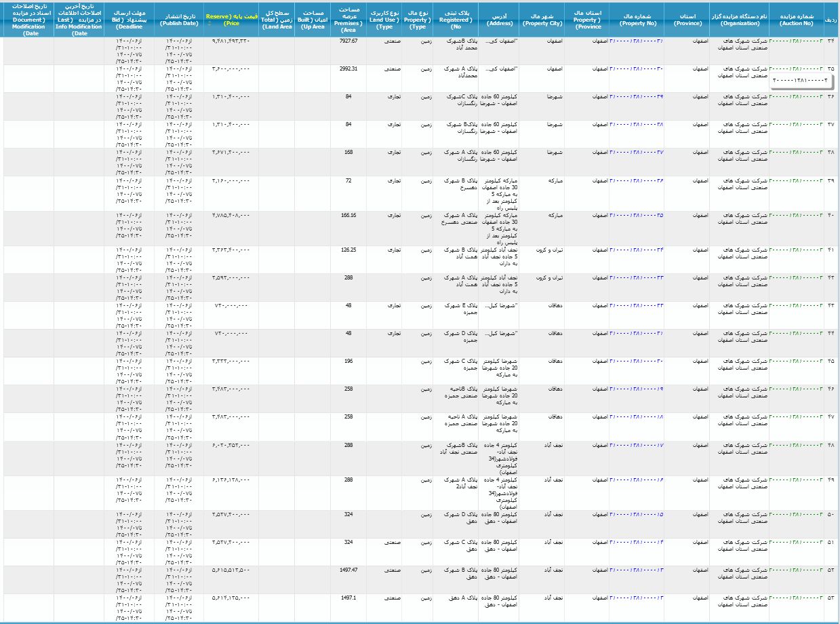Image resolution: width=840 pixels, height=624 pixels.
Task: Open property number link in row 53
Action: 636,598
